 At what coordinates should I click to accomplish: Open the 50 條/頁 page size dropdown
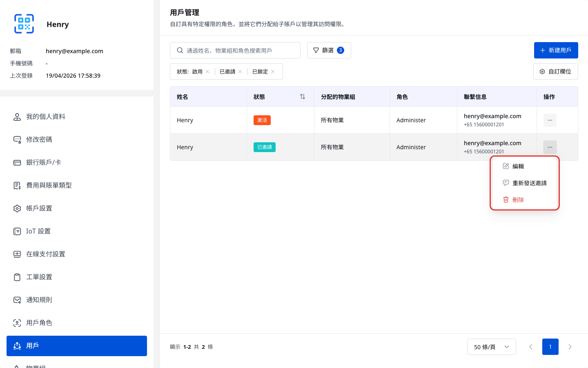492,347
